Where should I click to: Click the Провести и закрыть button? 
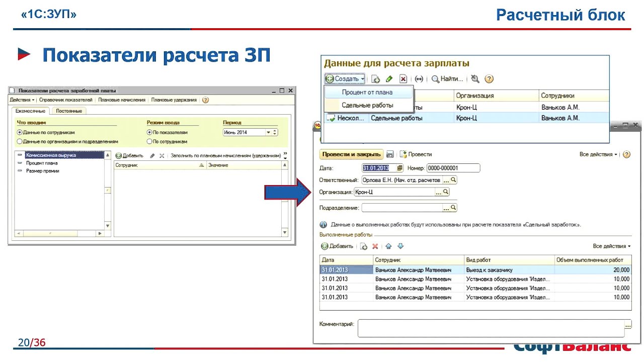tap(351, 154)
